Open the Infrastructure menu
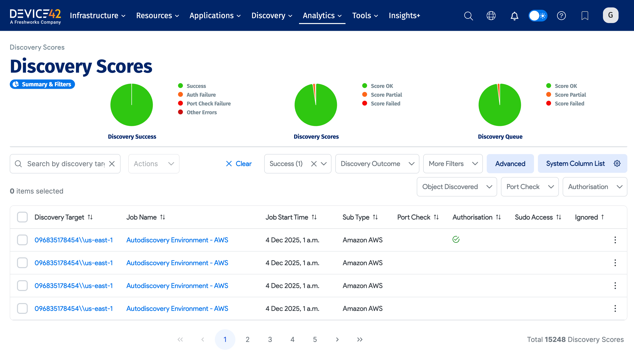The height and width of the screenshot is (364, 634). (x=97, y=15)
